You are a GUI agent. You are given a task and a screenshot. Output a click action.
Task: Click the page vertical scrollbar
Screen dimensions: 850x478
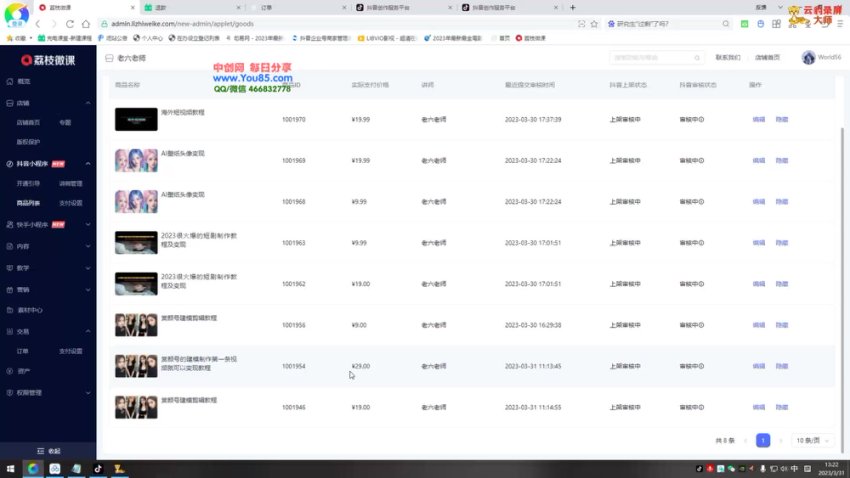click(x=842, y=290)
